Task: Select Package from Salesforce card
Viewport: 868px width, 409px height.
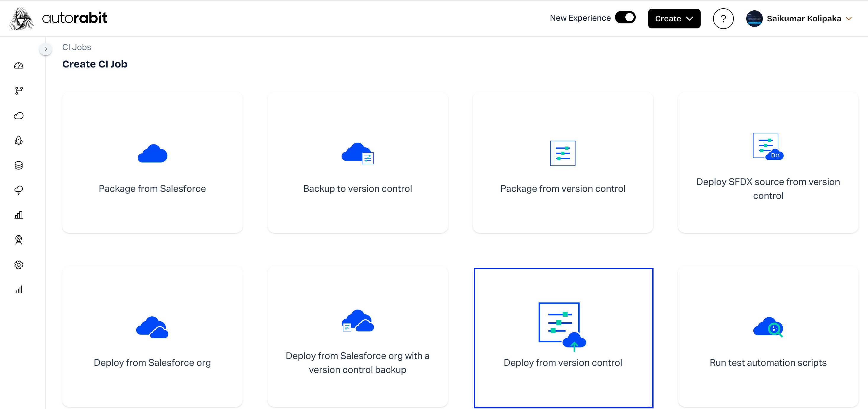Action: pyautogui.click(x=152, y=162)
